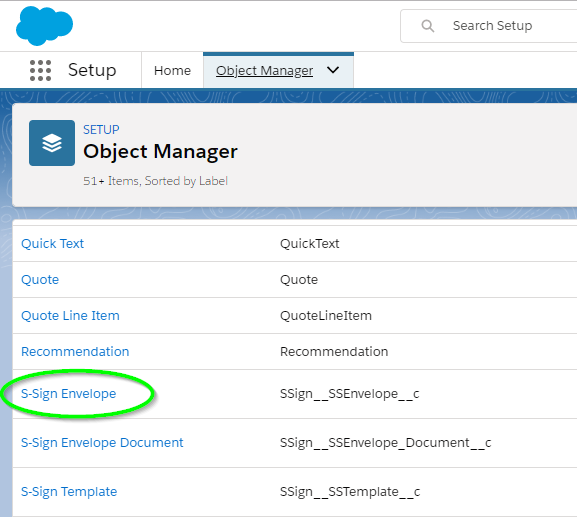Switch to the Home tab
The height and width of the screenshot is (517, 577).
[172, 70]
